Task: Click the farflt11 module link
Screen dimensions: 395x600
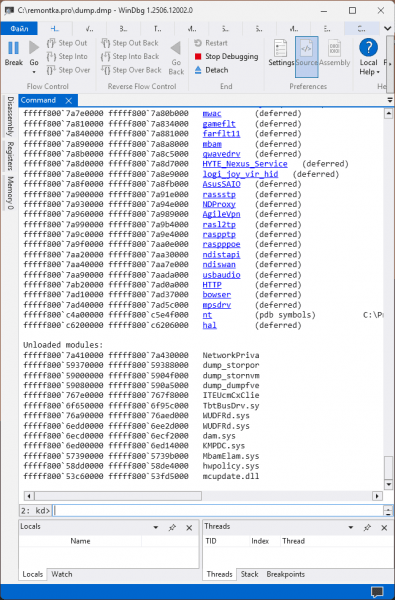Action: point(221,134)
